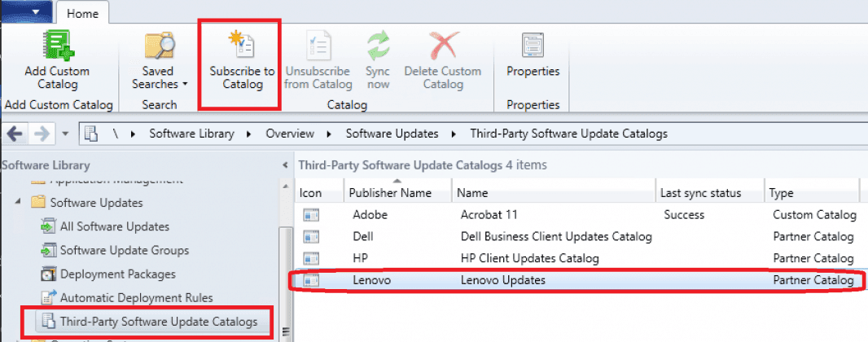This screenshot has width=868, height=342.
Task: Click the All Software Updates node icon
Action: [49, 226]
